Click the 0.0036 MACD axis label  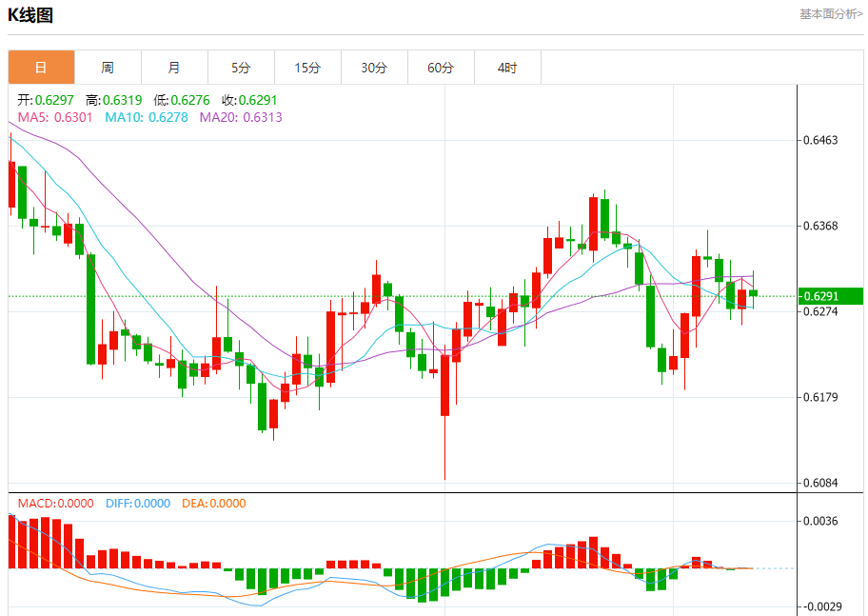point(820,522)
